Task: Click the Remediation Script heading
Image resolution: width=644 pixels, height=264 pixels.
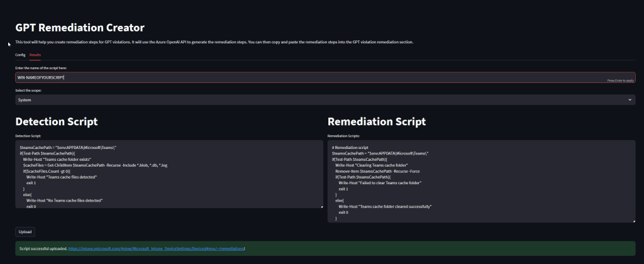Action: 377,121
